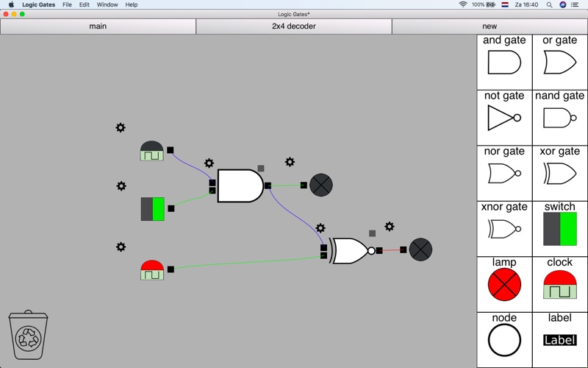Click the Za 16:40 clock

click(526, 4)
